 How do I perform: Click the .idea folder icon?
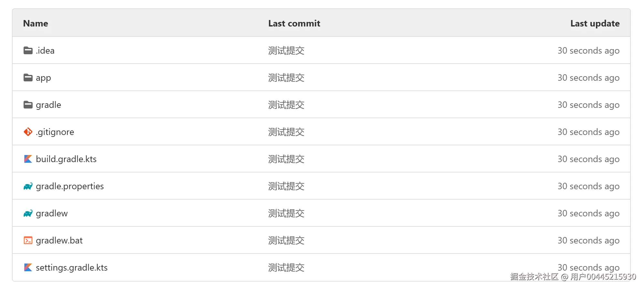click(x=28, y=50)
